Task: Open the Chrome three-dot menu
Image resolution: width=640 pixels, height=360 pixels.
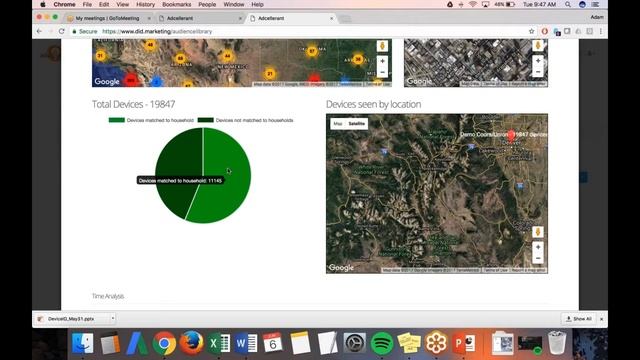Action: pyautogui.click(x=601, y=31)
